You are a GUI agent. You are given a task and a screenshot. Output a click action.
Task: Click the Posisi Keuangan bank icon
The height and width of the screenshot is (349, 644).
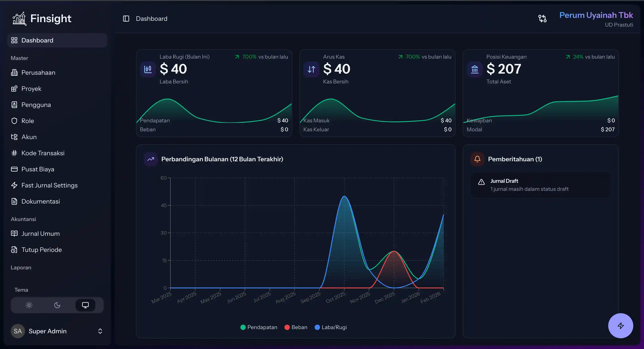point(475,69)
